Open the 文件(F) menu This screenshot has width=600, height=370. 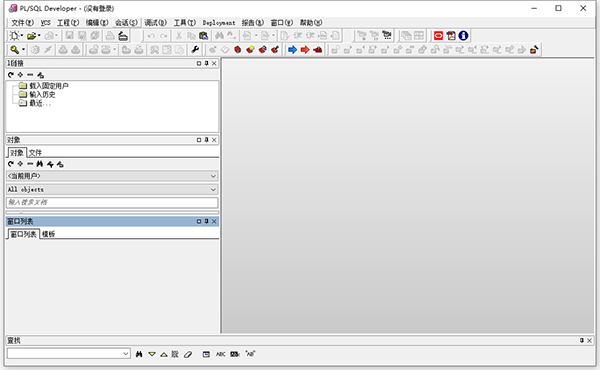pyautogui.click(x=23, y=23)
